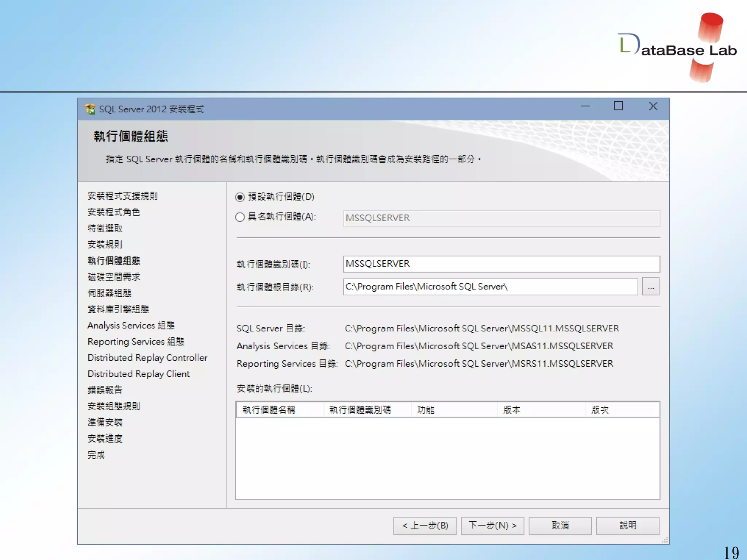Image resolution: width=747 pixels, height=560 pixels.
Task: Click the disabled named instance MSSQLSERVER field
Action: [502, 218]
